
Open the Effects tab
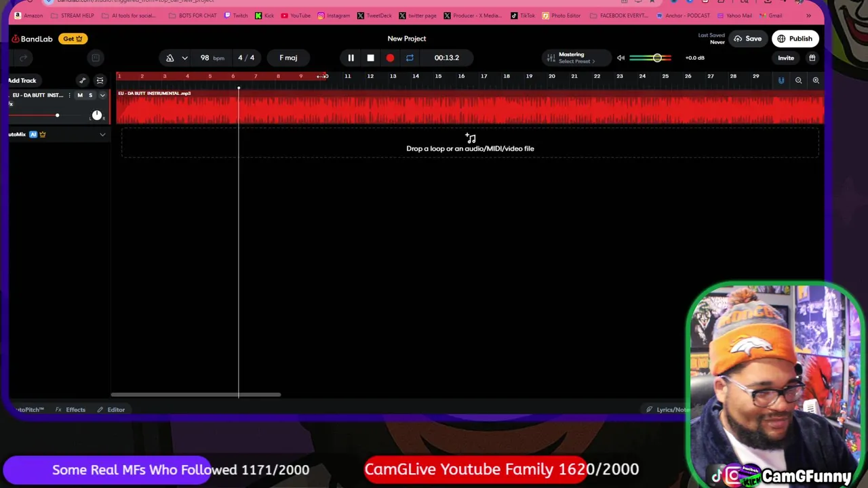coord(71,409)
